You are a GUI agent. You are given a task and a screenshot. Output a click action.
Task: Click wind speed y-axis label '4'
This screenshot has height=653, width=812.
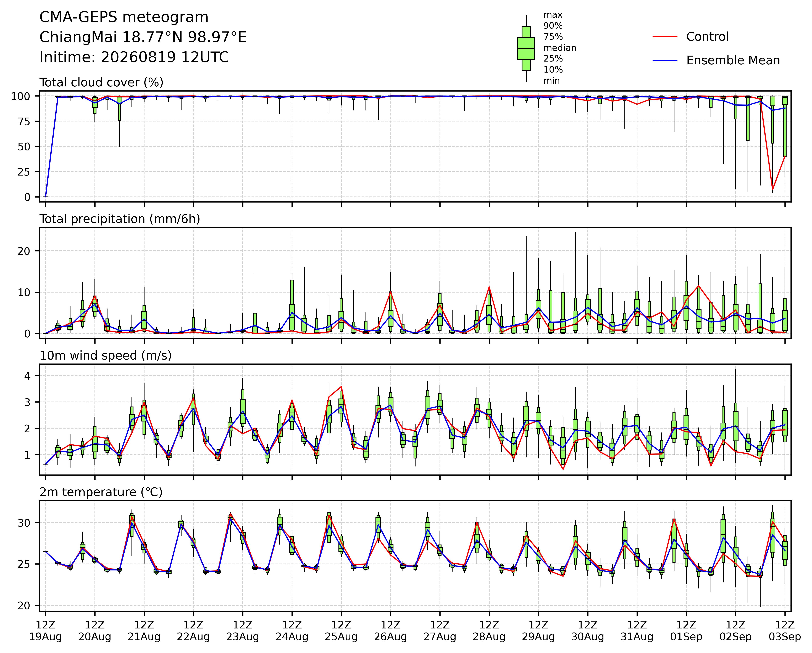(27, 376)
